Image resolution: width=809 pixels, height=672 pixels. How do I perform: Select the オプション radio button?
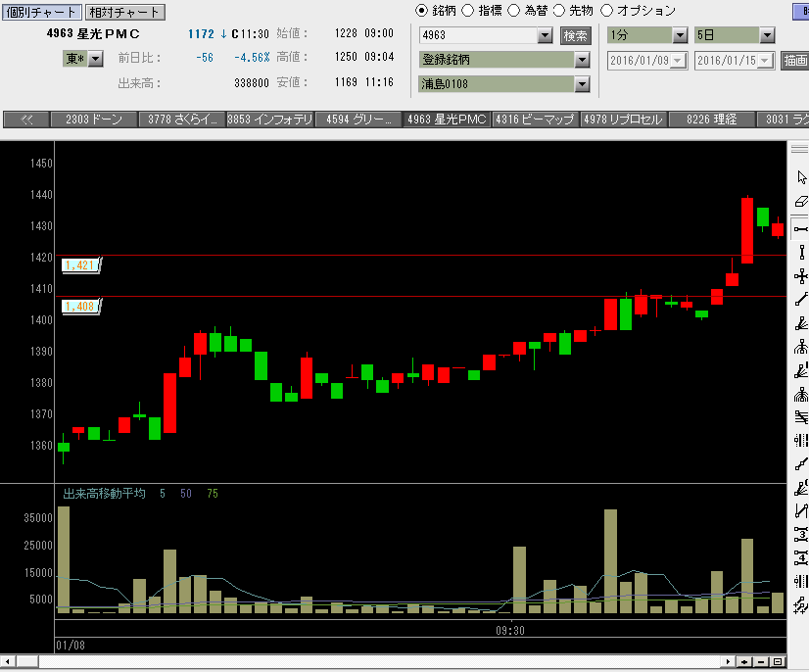coord(607,11)
